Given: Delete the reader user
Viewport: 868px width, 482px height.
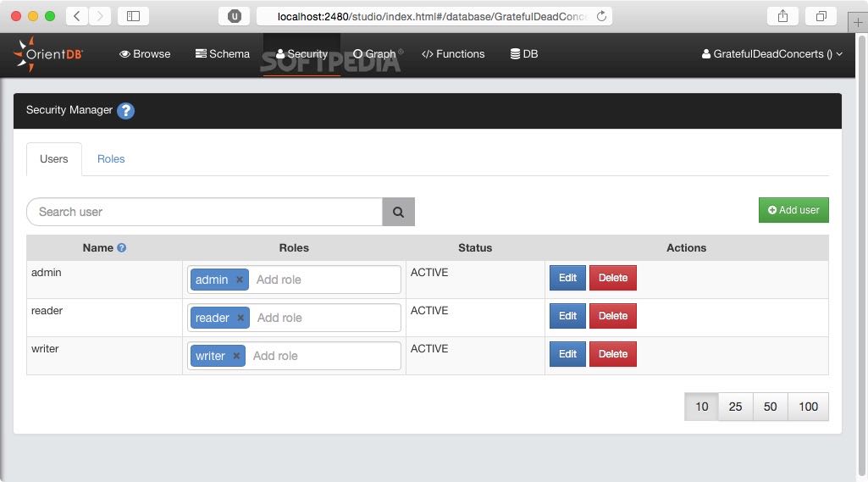Looking at the screenshot, I should (613, 316).
